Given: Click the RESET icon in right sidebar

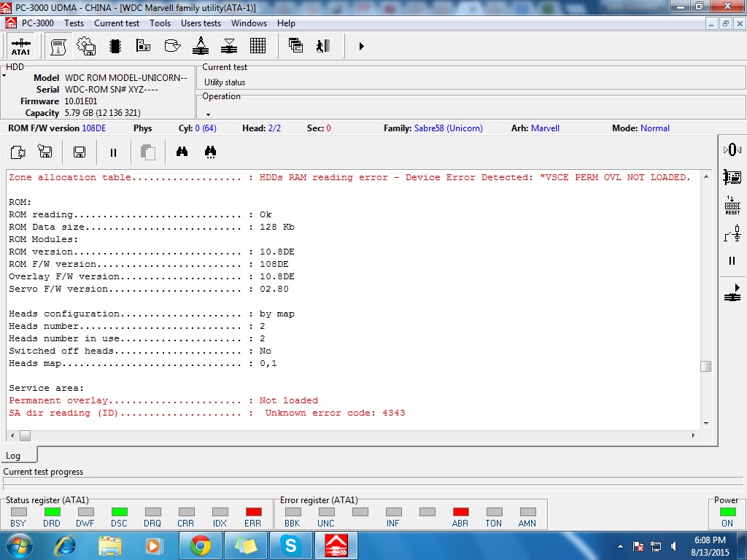Looking at the screenshot, I should tap(732, 205).
